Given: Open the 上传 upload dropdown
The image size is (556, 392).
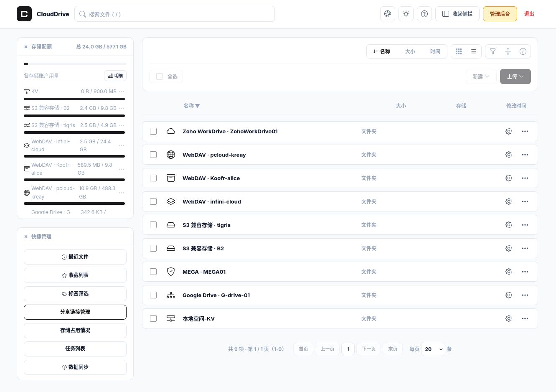Looking at the screenshot, I should pos(515,76).
